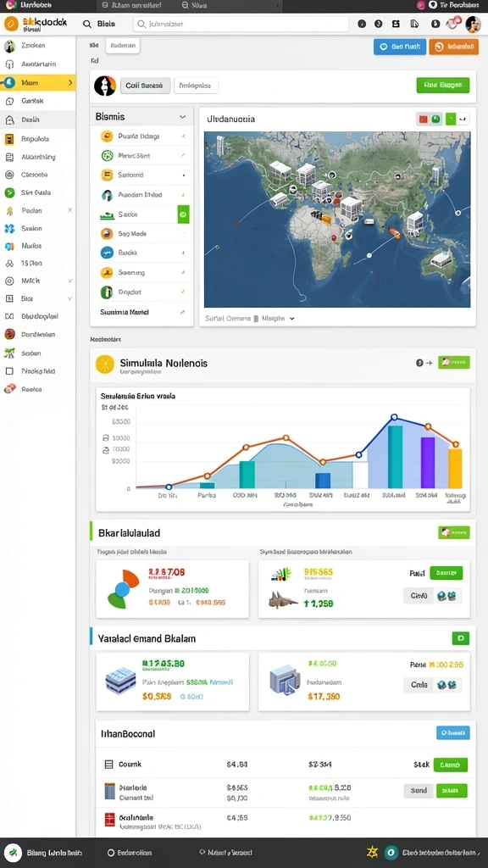Toggle the checkmark on Sumima Martel row
Image resolution: width=488 pixels, height=868 pixels.
click(x=183, y=312)
